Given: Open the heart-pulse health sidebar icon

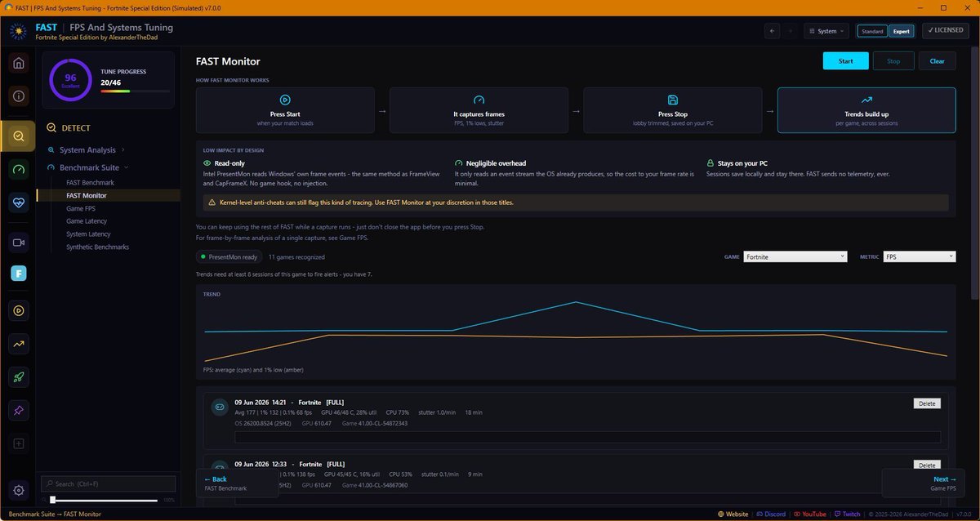Looking at the screenshot, I should point(19,203).
